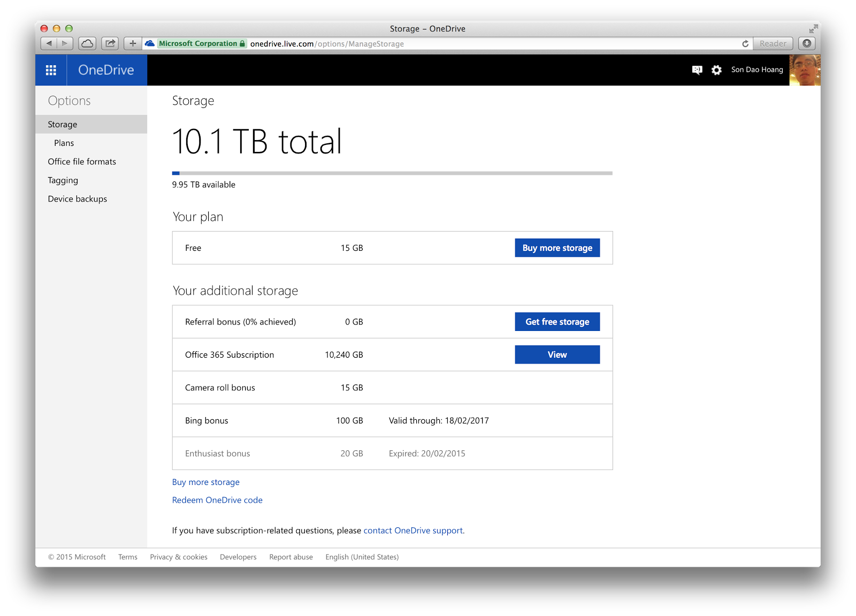Change language from English (United States)
Image resolution: width=856 pixels, height=616 pixels.
coord(362,557)
